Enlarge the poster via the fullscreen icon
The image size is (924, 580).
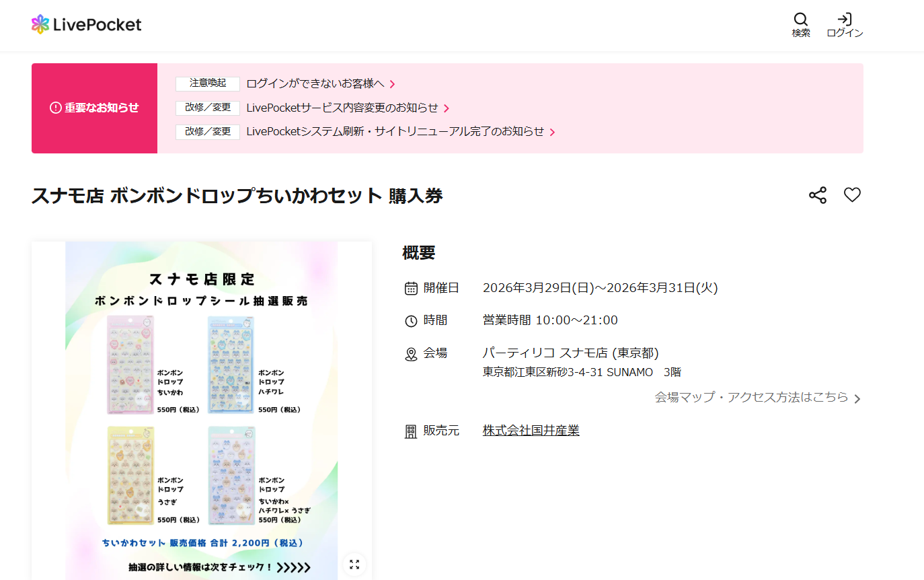pyautogui.click(x=354, y=565)
